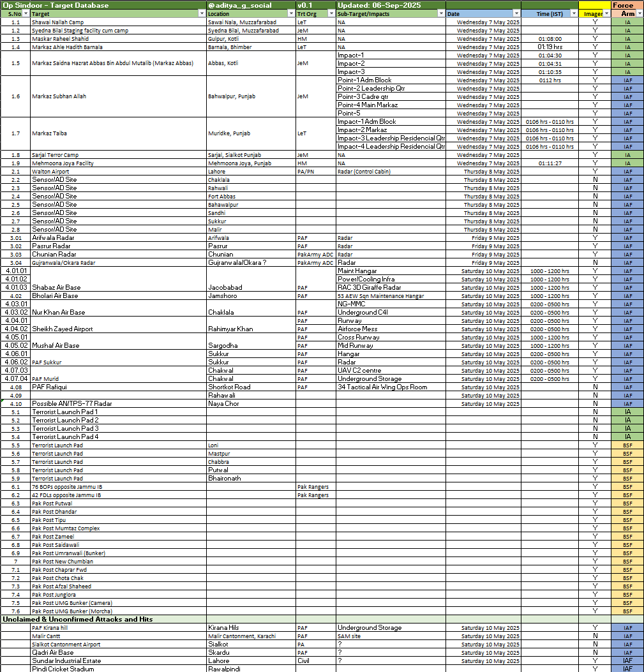Click the '01:08:00' time cell
The image size is (644, 672).
click(x=550, y=38)
